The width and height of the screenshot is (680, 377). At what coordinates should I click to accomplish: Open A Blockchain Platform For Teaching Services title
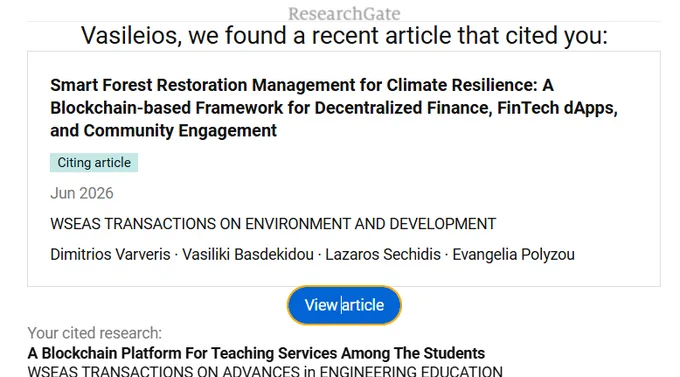point(256,353)
